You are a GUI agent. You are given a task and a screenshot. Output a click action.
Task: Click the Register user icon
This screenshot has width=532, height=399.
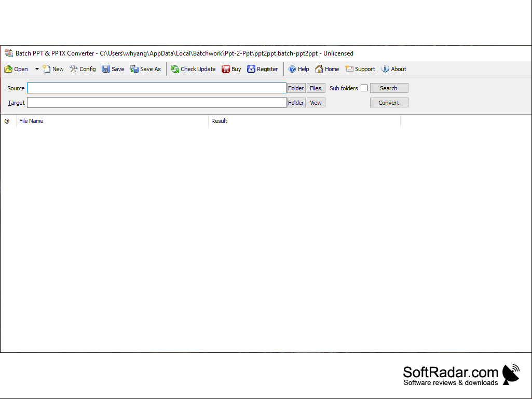pyautogui.click(x=251, y=69)
